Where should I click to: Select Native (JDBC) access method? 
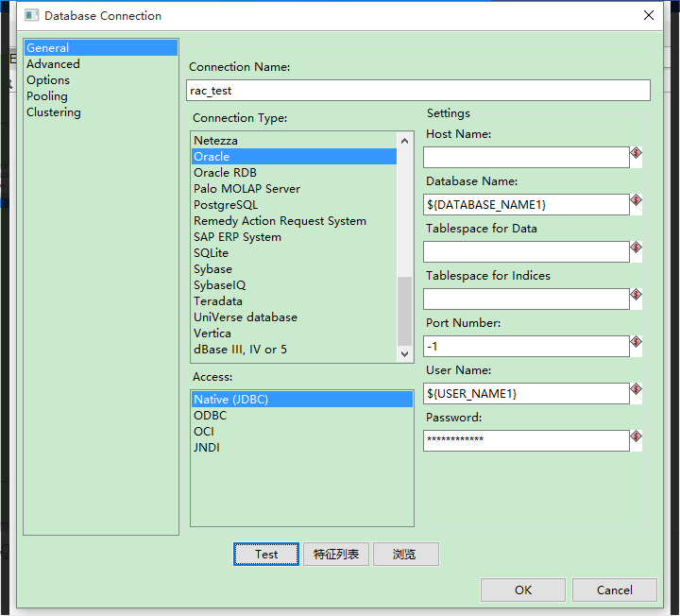coord(302,399)
